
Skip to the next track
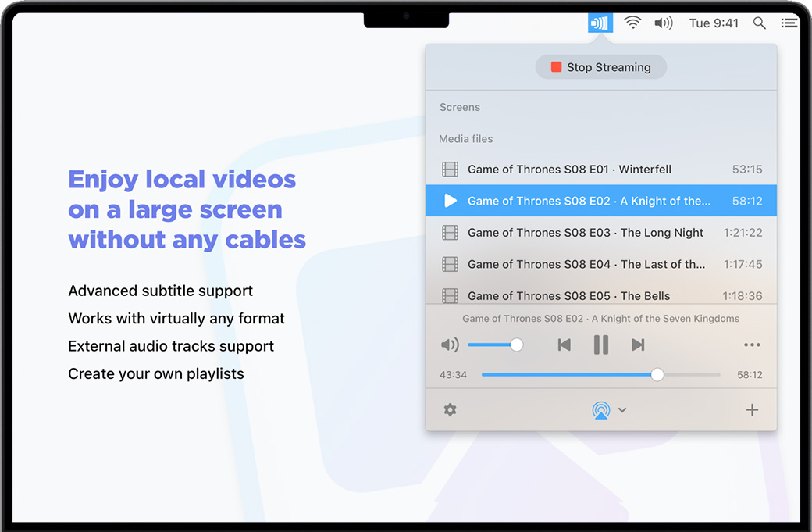point(638,345)
